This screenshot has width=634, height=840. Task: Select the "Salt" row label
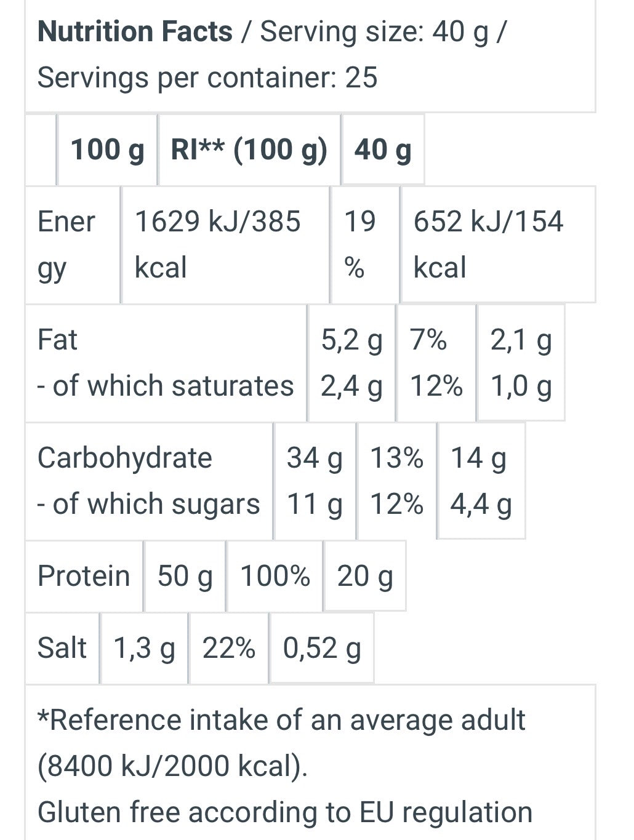point(62,648)
